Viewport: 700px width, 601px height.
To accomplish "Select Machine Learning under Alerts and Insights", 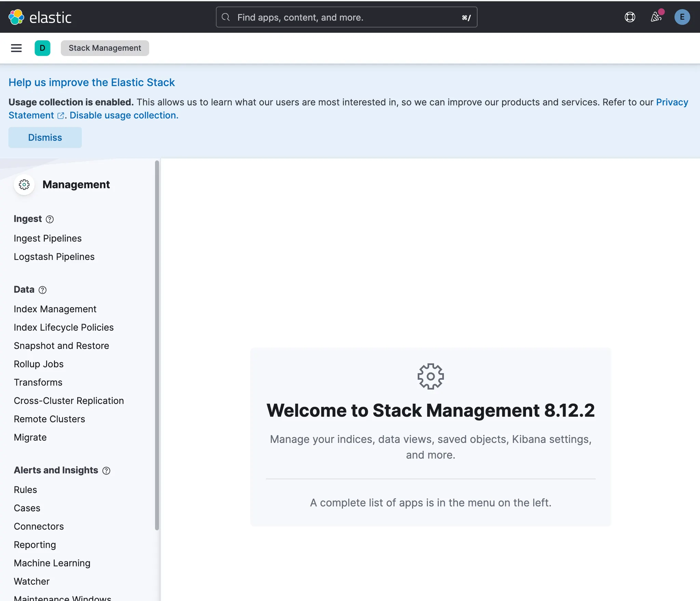I will click(x=52, y=563).
